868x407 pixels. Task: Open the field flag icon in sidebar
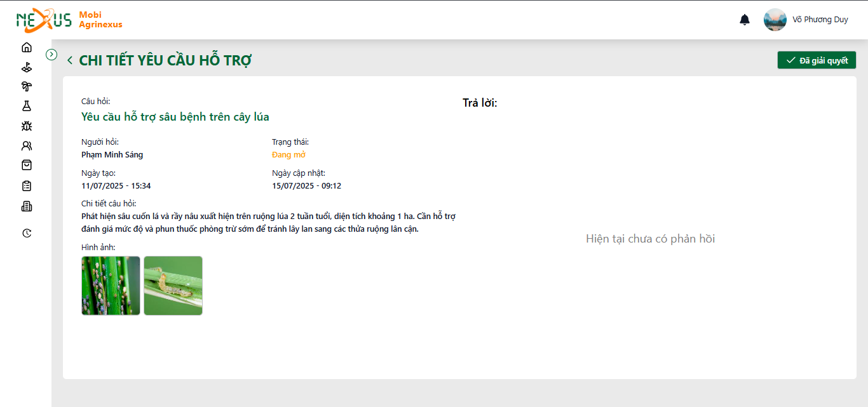point(26,67)
